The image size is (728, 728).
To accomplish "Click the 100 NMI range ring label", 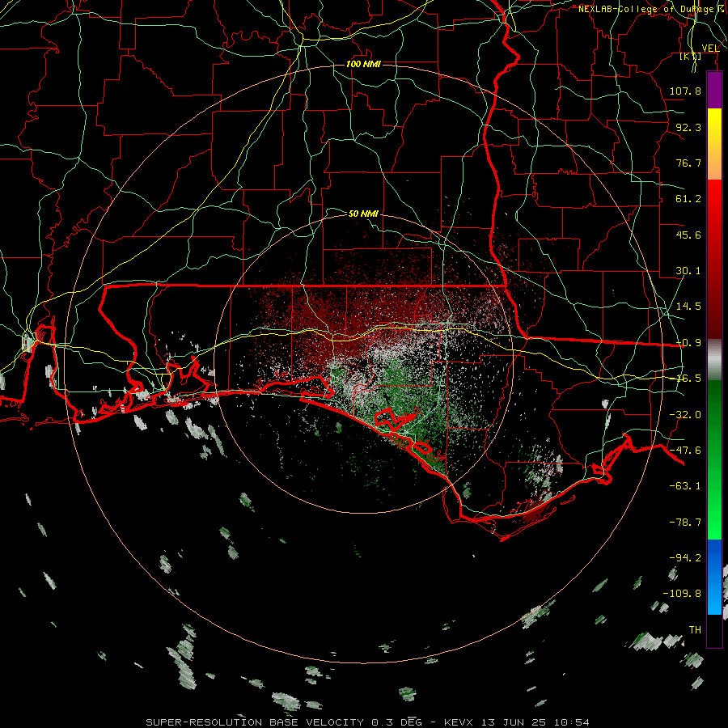I will 363,64.
